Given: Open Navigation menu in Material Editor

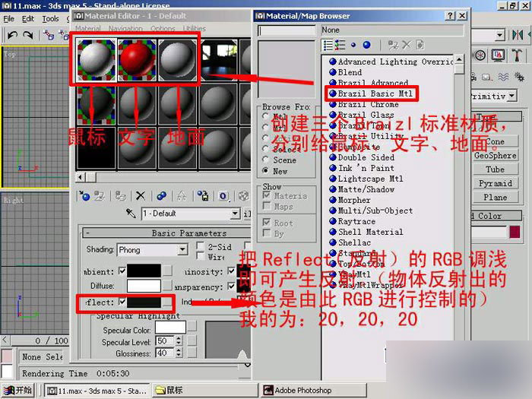Looking at the screenshot, I should pyautogui.click(x=125, y=29).
